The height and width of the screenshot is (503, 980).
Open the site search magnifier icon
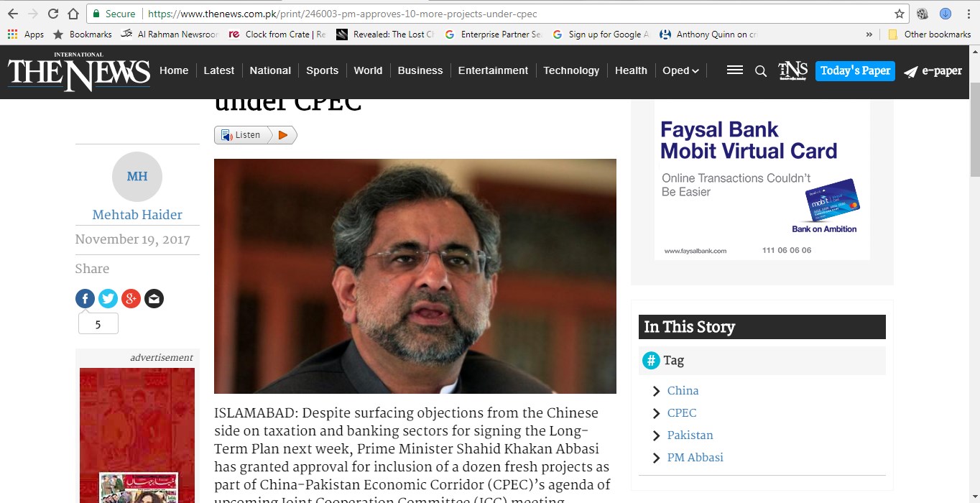click(x=761, y=70)
